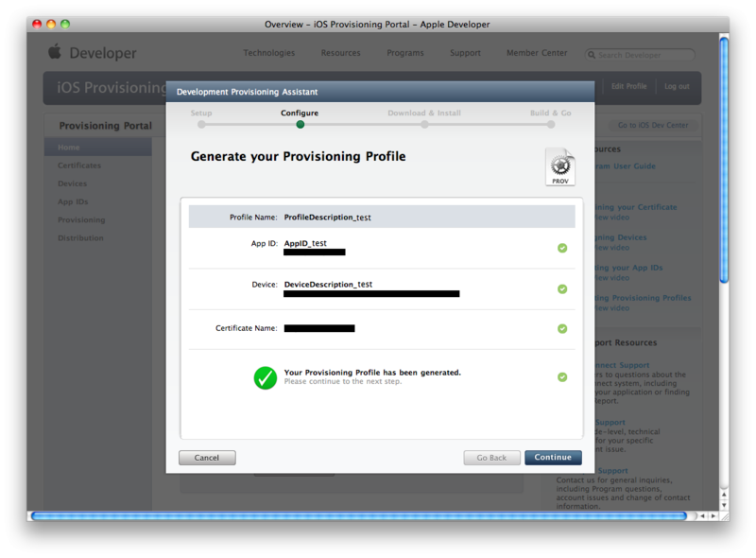The image size is (756, 558).
Task: Click the Configure step label
Action: point(300,113)
